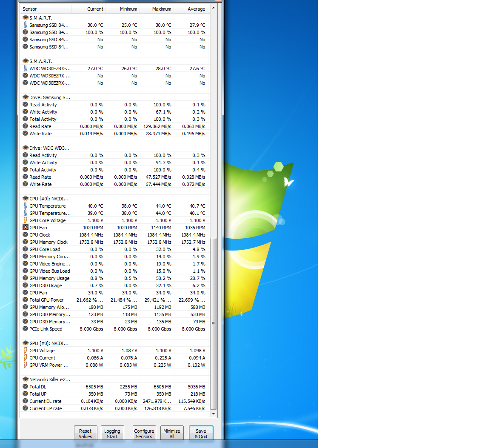
Task: Click the thermometer icon for WDC WD30EZRX 27.0 °C row
Action: (x=26, y=68)
